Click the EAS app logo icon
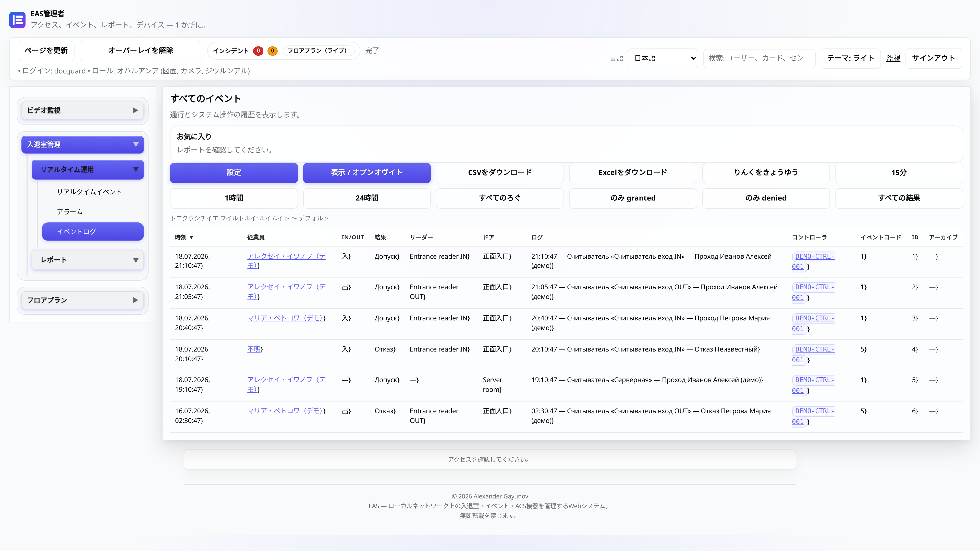The height and width of the screenshot is (551, 980). 17,19
